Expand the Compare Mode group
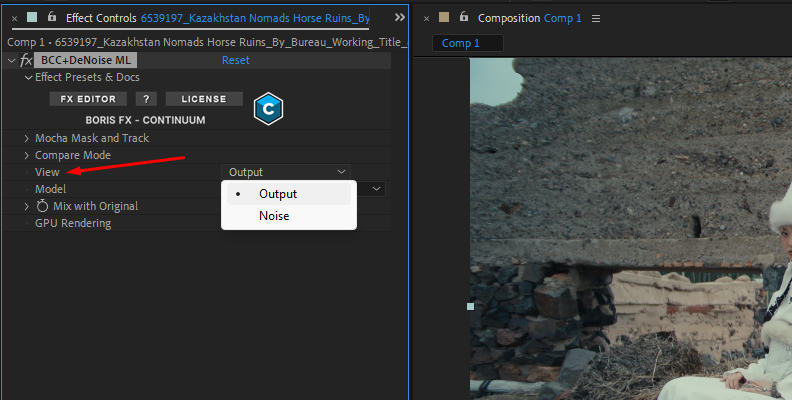Image resolution: width=792 pixels, height=400 pixels. [x=27, y=155]
